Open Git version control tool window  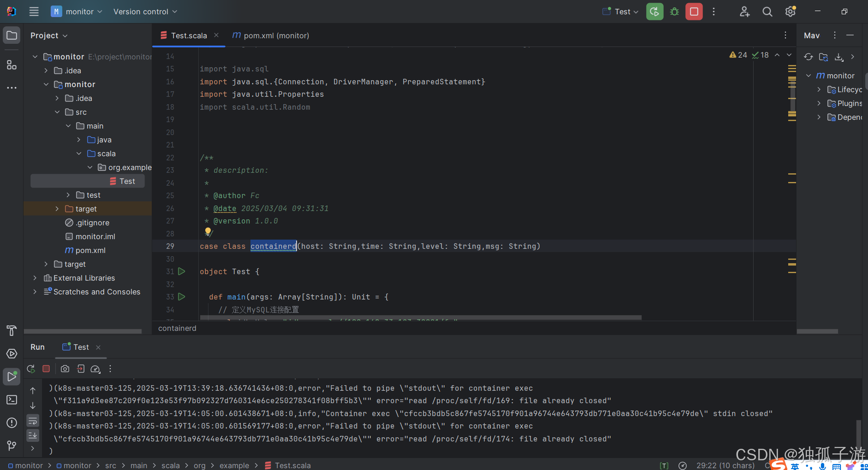click(12, 445)
